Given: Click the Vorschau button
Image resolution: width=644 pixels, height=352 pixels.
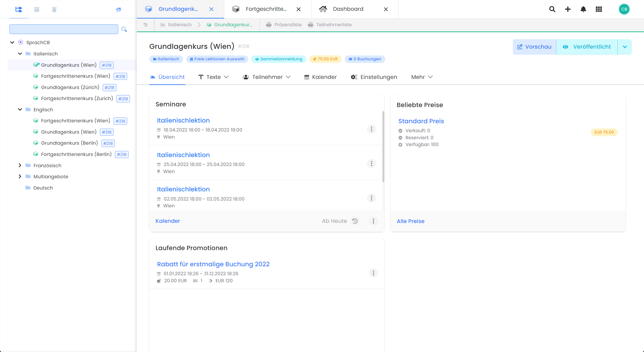Looking at the screenshot, I should click(x=534, y=47).
